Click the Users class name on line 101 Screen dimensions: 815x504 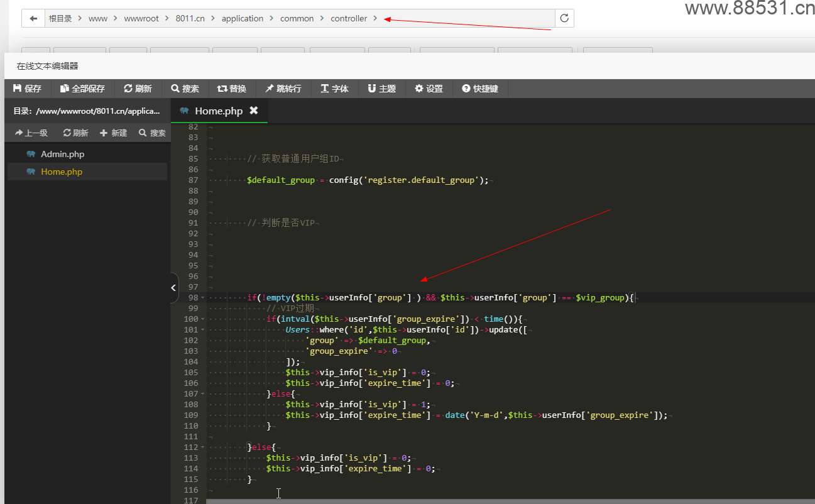(x=298, y=330)
